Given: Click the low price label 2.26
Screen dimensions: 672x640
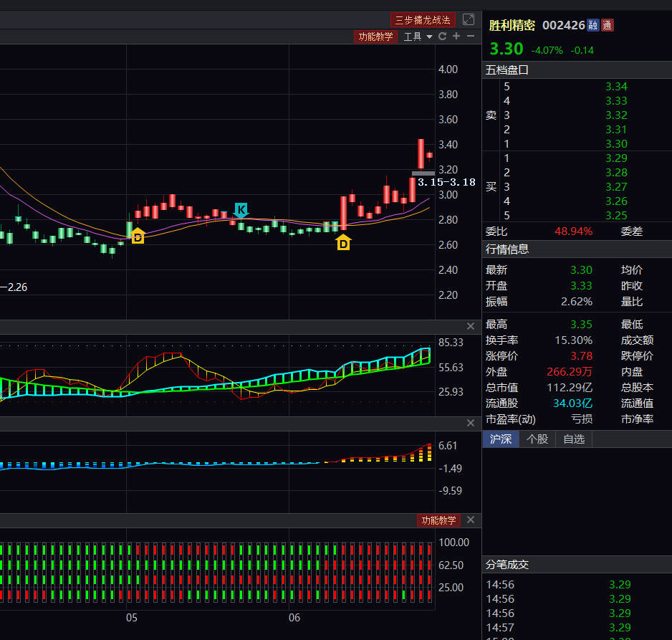Looking at the screenshot, I should coord(17,287).
